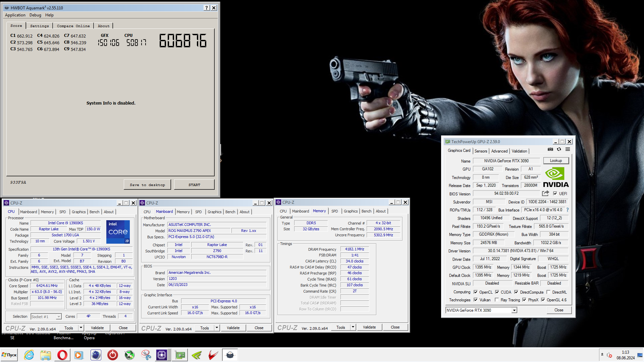This screenshot has height=362, width=644.
Task: Switch to CPU-Z via purple chip taskbar icon
Action: [x=162, y=355]
